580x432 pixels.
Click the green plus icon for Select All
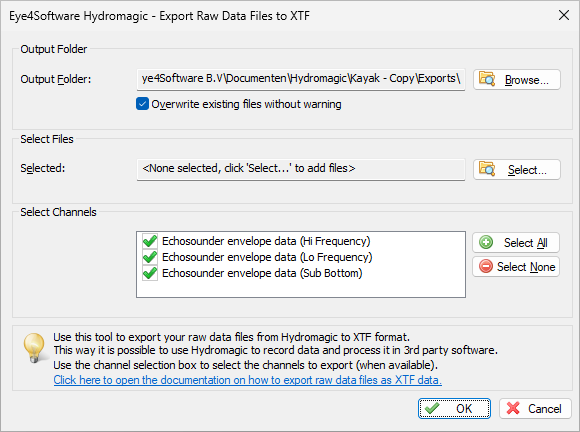pyautogui.click(x=486, y=243)
